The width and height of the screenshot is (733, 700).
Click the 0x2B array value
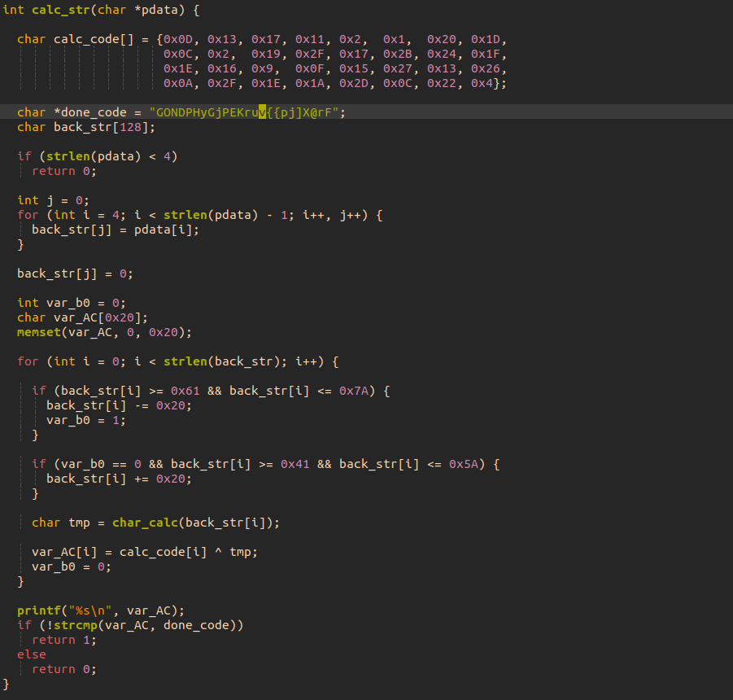[397, 55]
